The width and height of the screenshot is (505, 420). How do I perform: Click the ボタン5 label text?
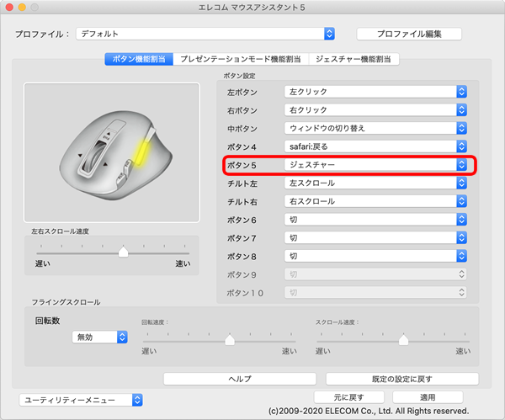[242, 165]
